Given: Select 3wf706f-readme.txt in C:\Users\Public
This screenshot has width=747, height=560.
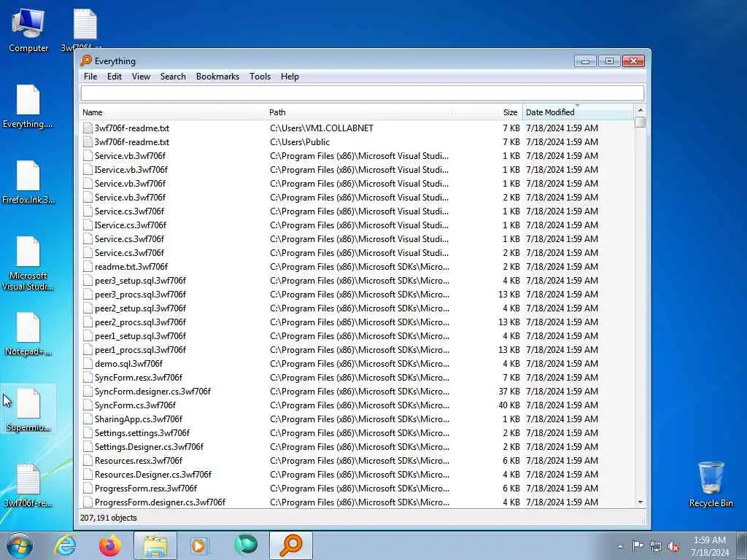Looking at the screenshot, I should click(357, 142).
